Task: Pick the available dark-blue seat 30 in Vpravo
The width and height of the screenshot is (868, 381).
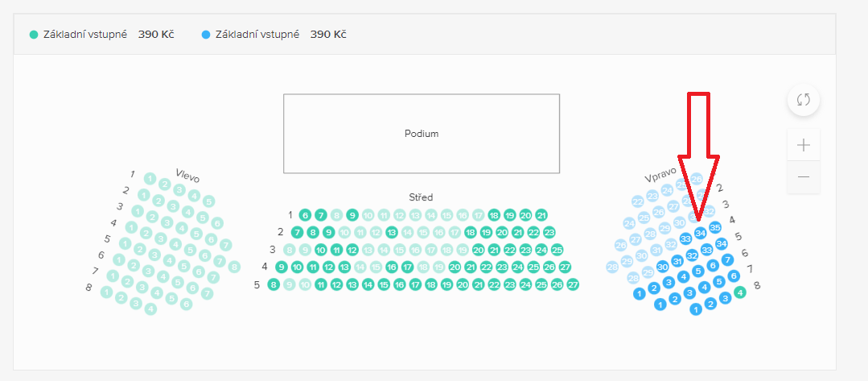Action: (x=663, y=267)
